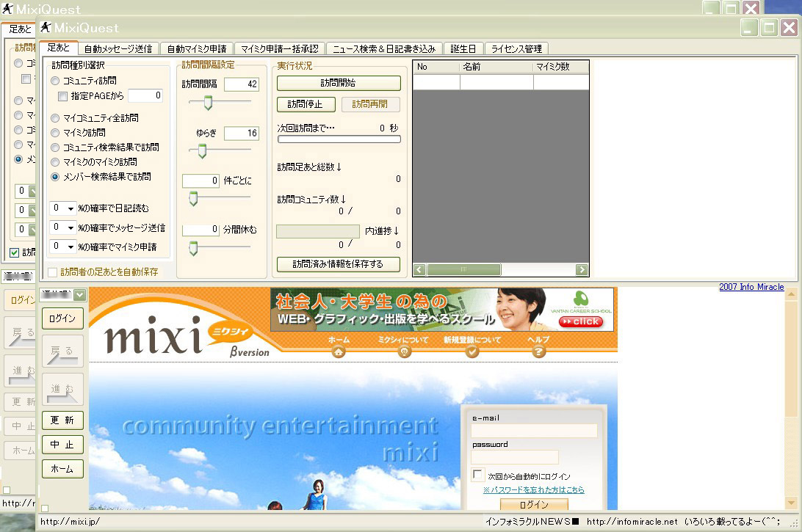802x532 pixels.
Task: Open dropdown for 日記読む probability
Action: (71, 208)
